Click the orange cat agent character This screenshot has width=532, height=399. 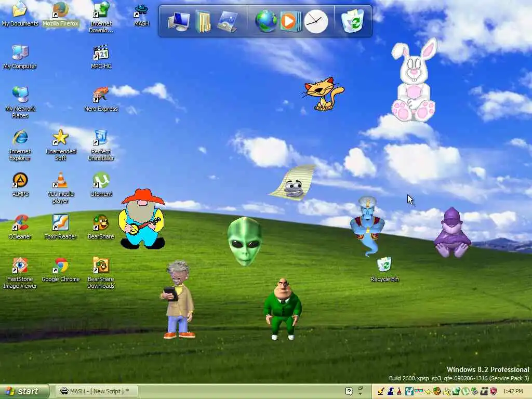pyautogui.click(x=323, y=94)
